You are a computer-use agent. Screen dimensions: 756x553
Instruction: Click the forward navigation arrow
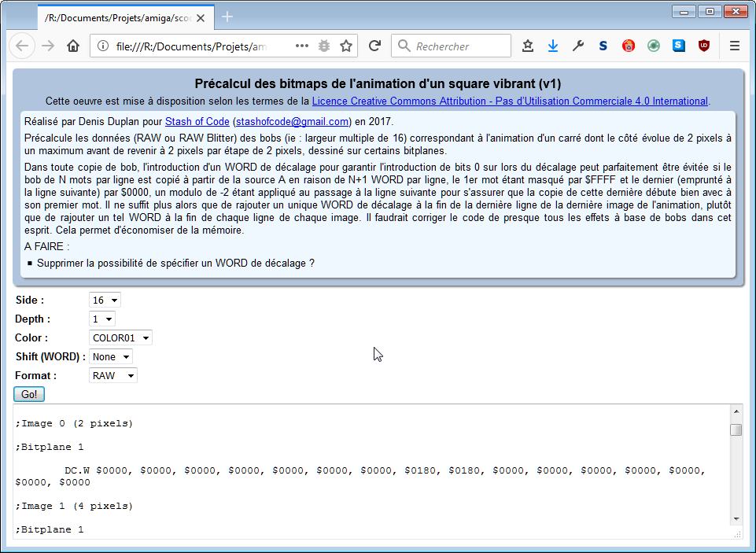coord(48,46)
